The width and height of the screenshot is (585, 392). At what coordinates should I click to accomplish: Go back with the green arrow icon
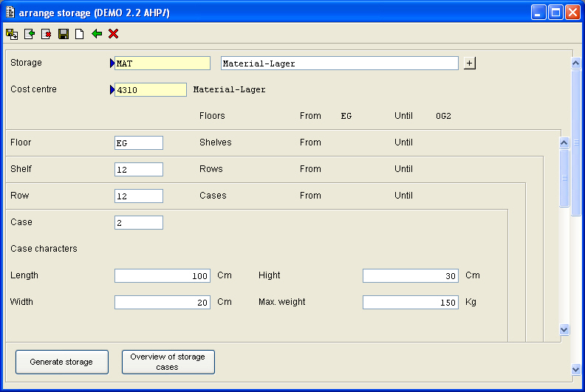coord(97,34)
